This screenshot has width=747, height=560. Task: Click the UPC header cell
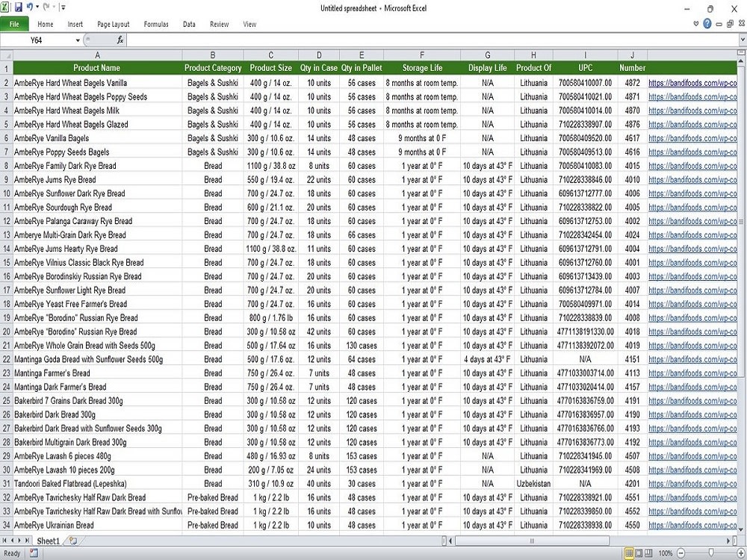(586, 68)
